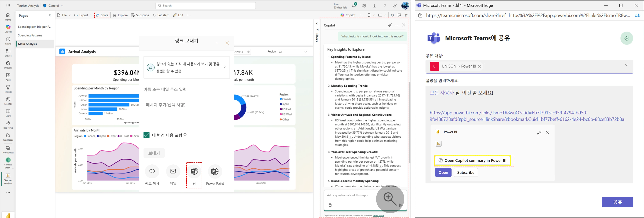Open notifications bell in top bar
Screen dimensions: 644x218
pos(354,6)
